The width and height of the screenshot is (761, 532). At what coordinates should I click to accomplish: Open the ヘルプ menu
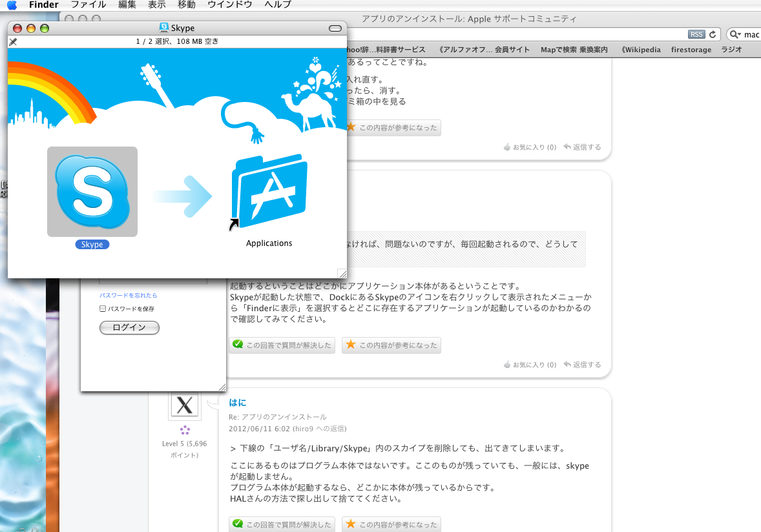click(x=278, y=5)
